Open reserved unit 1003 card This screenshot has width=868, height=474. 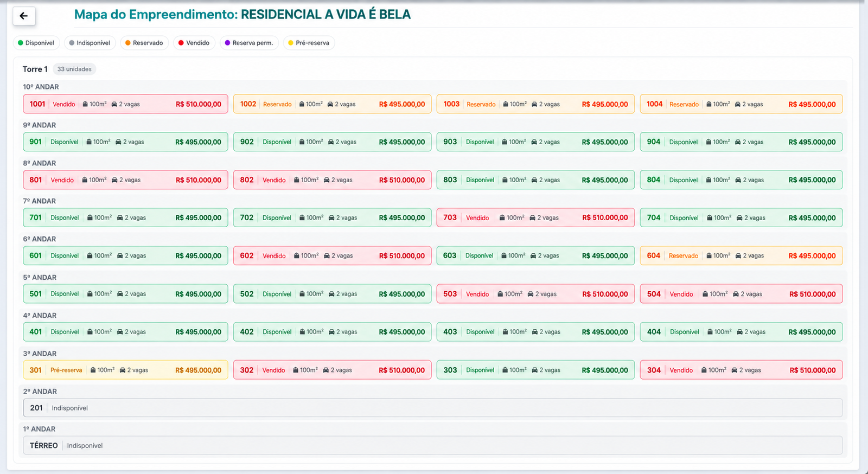(x=535, y=104)
